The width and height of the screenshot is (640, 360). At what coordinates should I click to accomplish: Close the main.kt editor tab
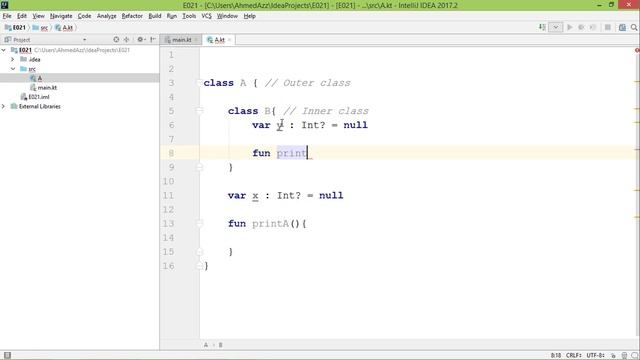[196, 40]
